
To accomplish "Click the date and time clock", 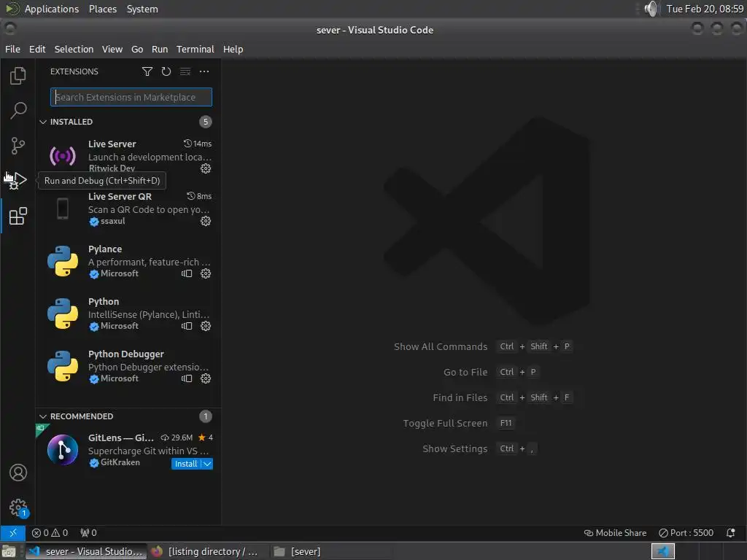I will [705, 9].
